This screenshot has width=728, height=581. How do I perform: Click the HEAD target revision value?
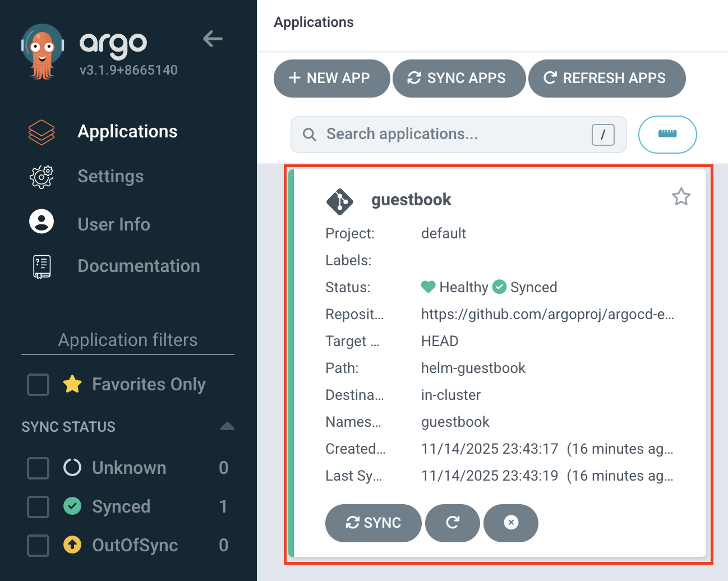(440, 341)
